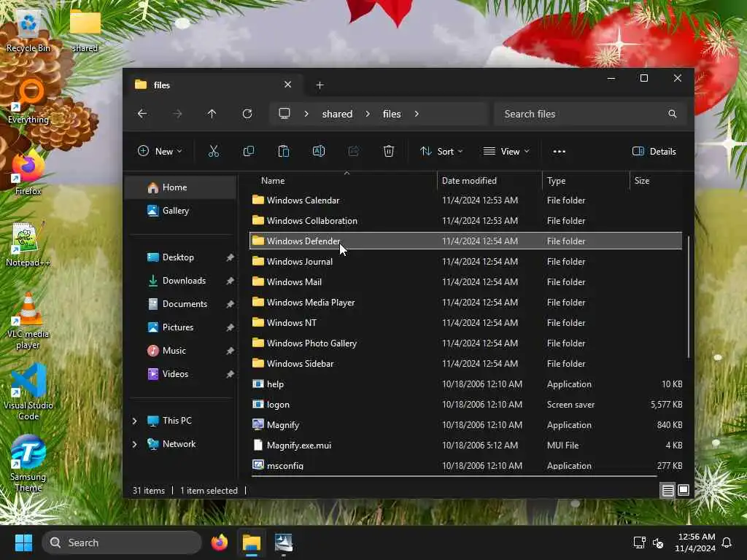Toggle the Details pane

pos(654,152)
